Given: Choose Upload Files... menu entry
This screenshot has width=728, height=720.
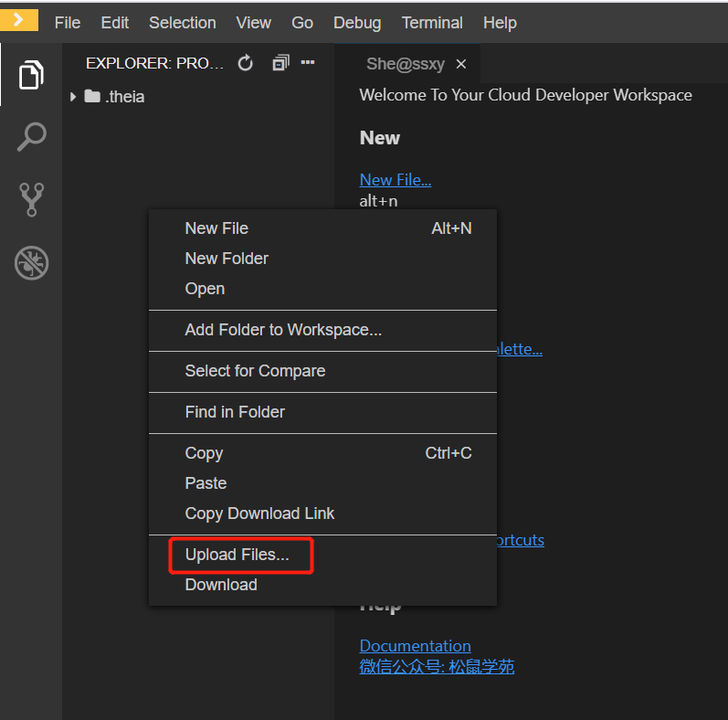Looking at the screenshot, I should (x=322, y=555).
